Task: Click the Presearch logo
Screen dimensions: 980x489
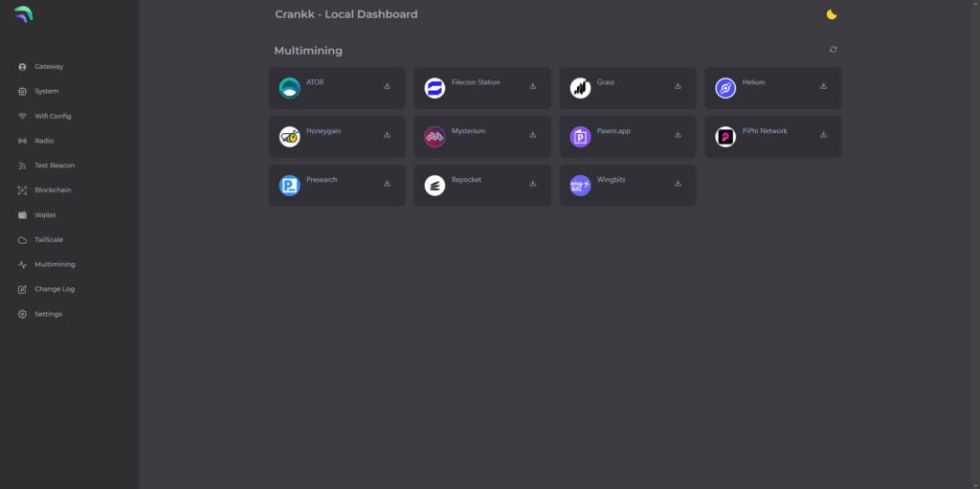Action: [289, 186]
